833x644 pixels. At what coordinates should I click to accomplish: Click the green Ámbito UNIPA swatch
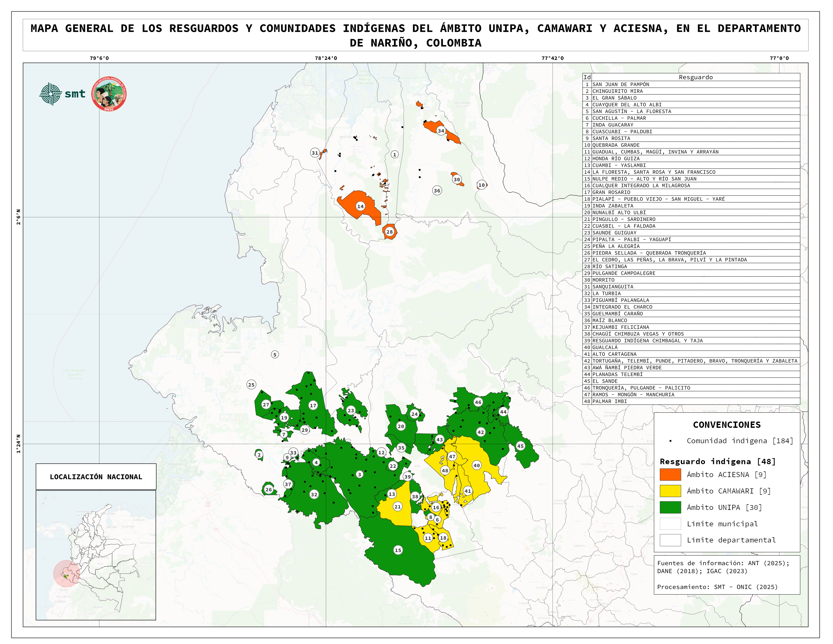670,507
